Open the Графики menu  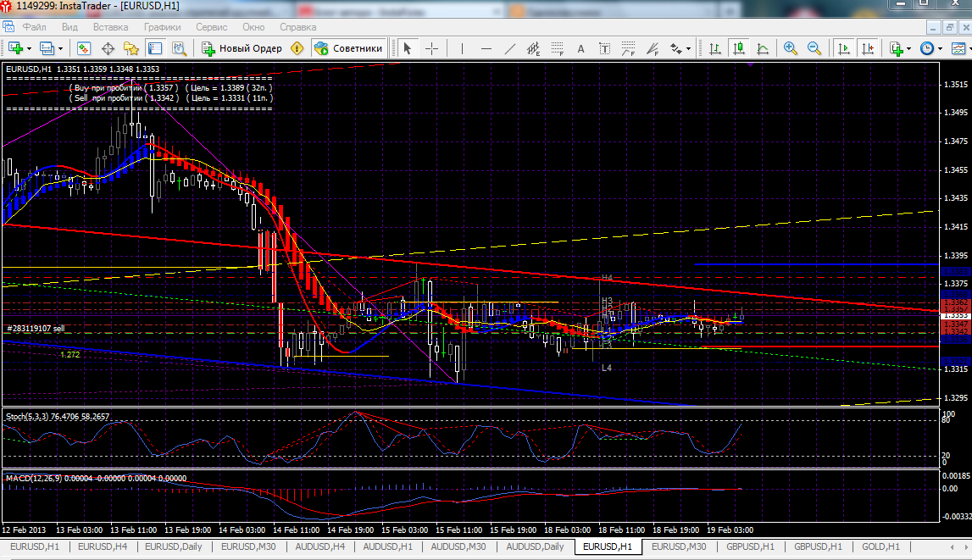[163, 27]
